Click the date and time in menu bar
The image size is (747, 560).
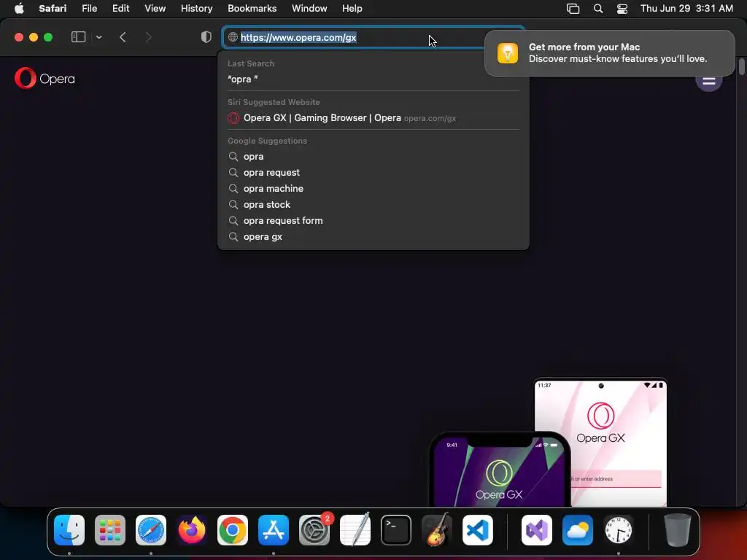[686, 9]
